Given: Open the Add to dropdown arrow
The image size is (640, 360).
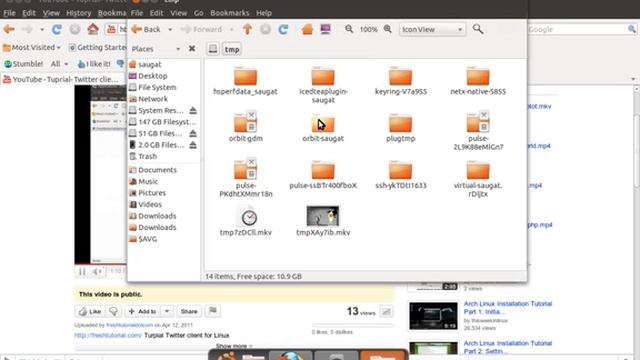Looking at the screenshot, I should click(167, 311).
